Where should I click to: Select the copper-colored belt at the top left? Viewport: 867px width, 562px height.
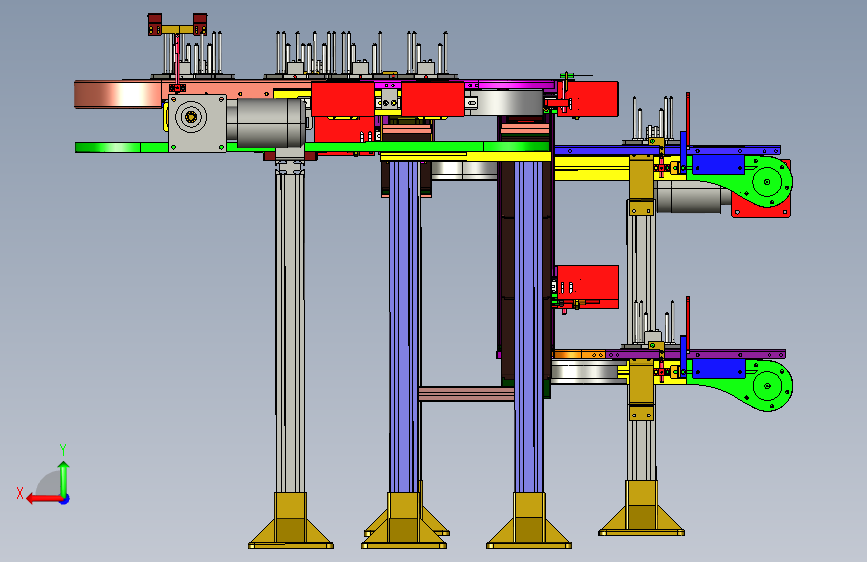pos(118,94)
